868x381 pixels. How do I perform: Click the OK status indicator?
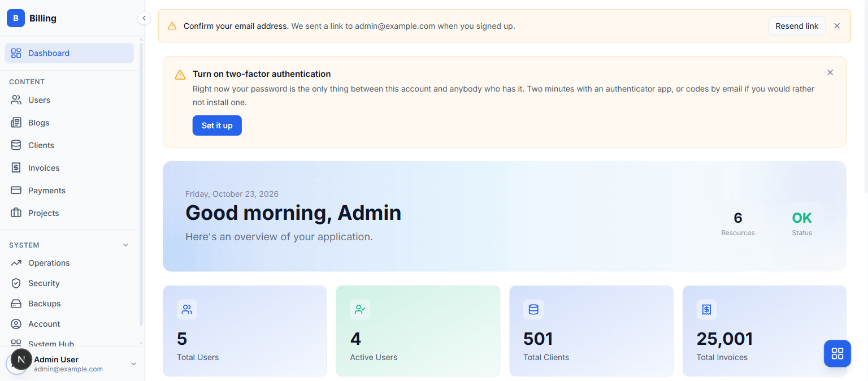[x=802, y=218]
